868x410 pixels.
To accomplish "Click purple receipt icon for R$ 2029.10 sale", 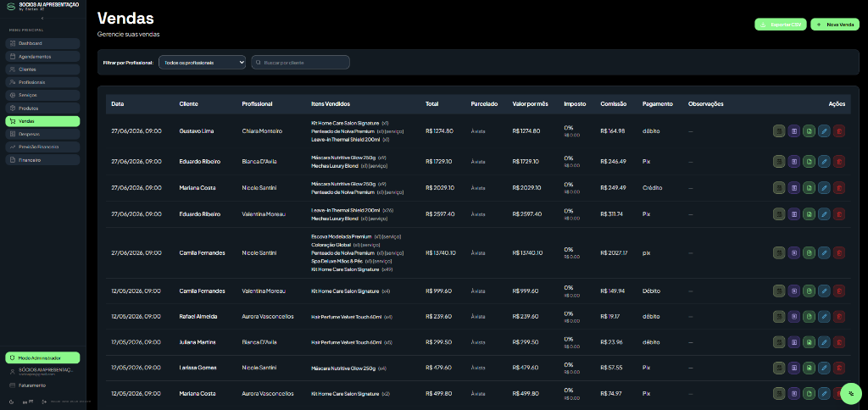I will pos(793,187).
